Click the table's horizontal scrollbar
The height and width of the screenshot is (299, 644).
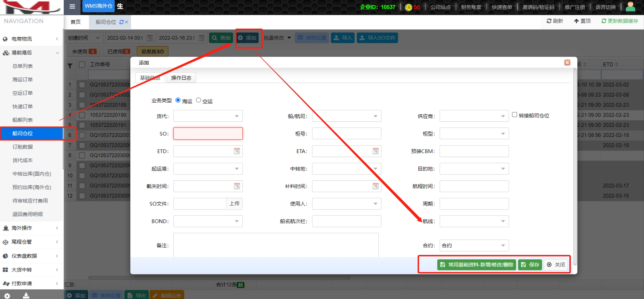point(219,278)
